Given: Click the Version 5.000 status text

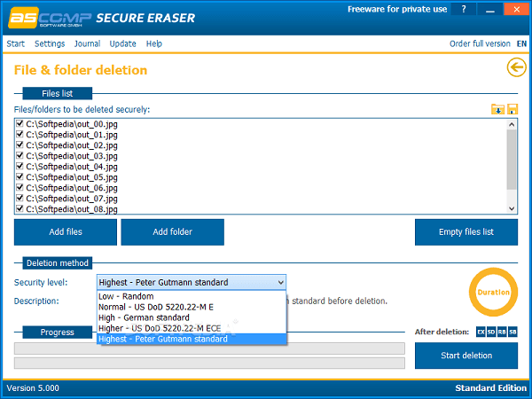Looking at the screenshot, I should click(x=33, y=388).
